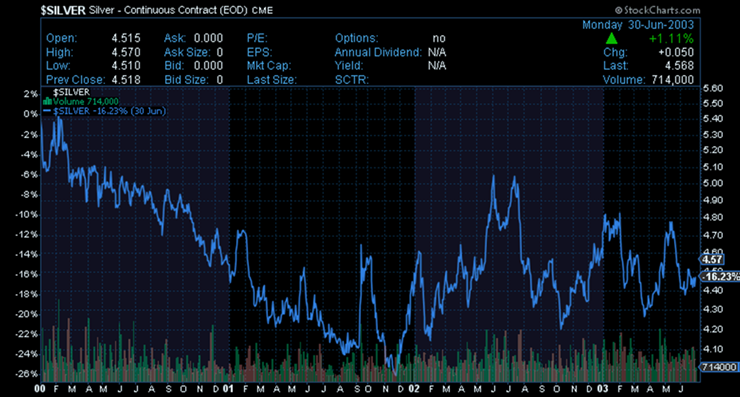Click the bold $SILVER ticker in the title
740x397 pixels.
[63, 10]
